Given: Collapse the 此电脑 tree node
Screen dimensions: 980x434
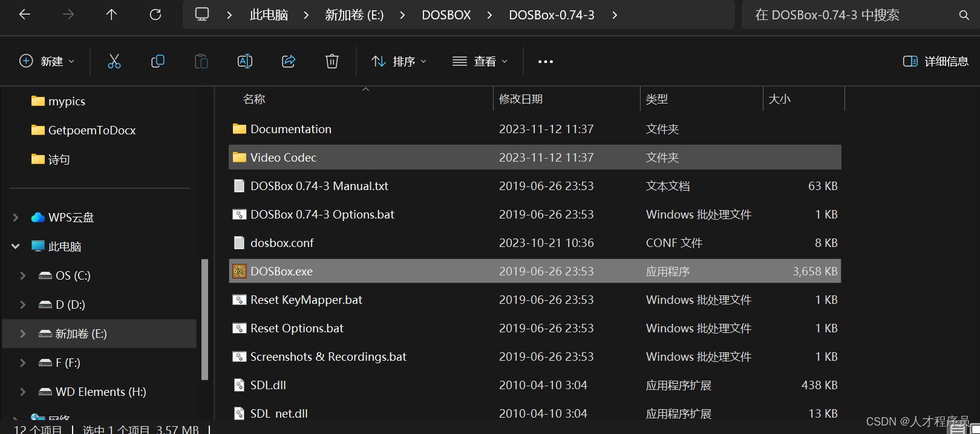Looking at the screenshot, I should coord(16,246).
